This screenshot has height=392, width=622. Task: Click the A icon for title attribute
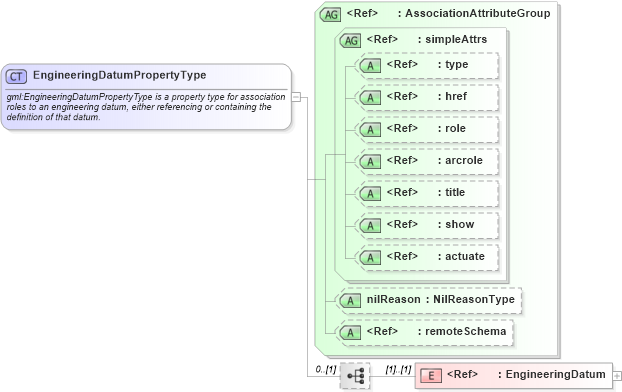pyautogui.click(x=370, y=194)
